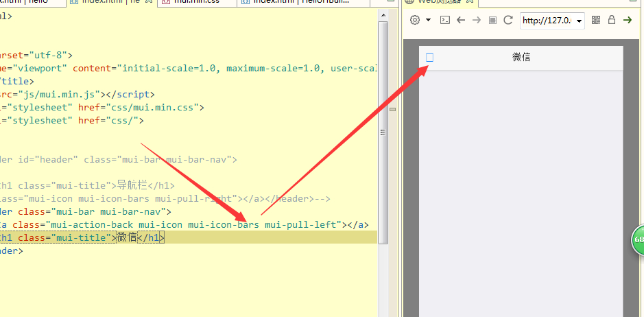Click the URL field showing http://127.0.
Screen dimensions: 644x317
[547, 21]
